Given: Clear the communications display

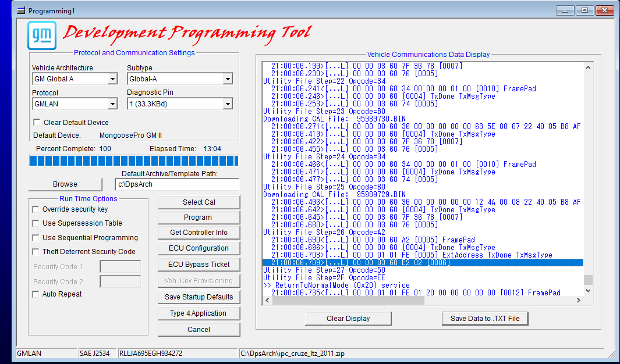Looking at the screenshot, I should point(348,319).
